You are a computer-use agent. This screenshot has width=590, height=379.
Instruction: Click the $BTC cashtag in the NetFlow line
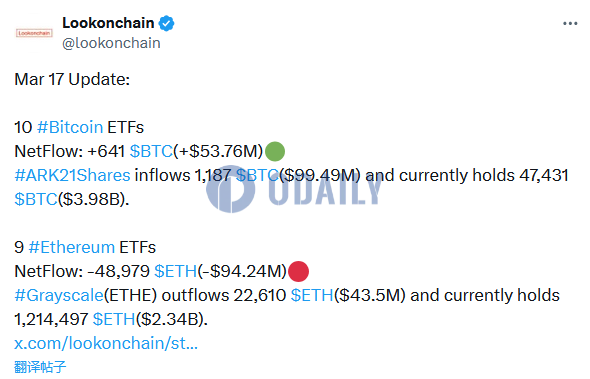(x=151, y=151)
